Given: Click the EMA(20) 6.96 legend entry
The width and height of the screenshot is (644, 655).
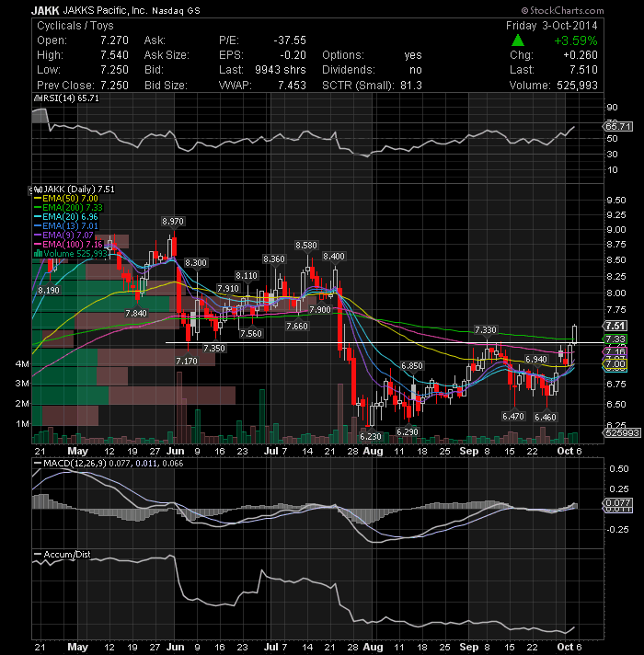Looking at the screenshot, I should pos(66,217).
